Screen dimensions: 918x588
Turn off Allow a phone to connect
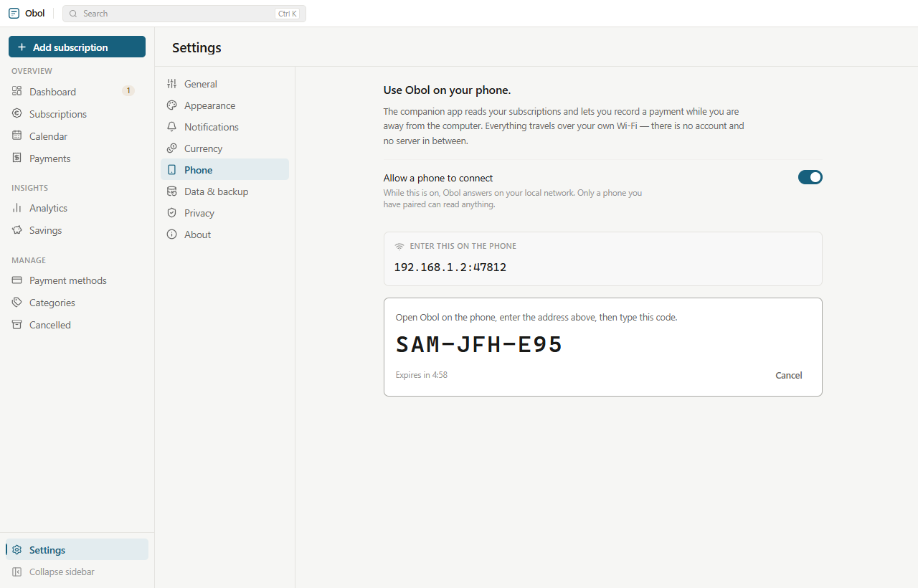(x=810, y=177)
